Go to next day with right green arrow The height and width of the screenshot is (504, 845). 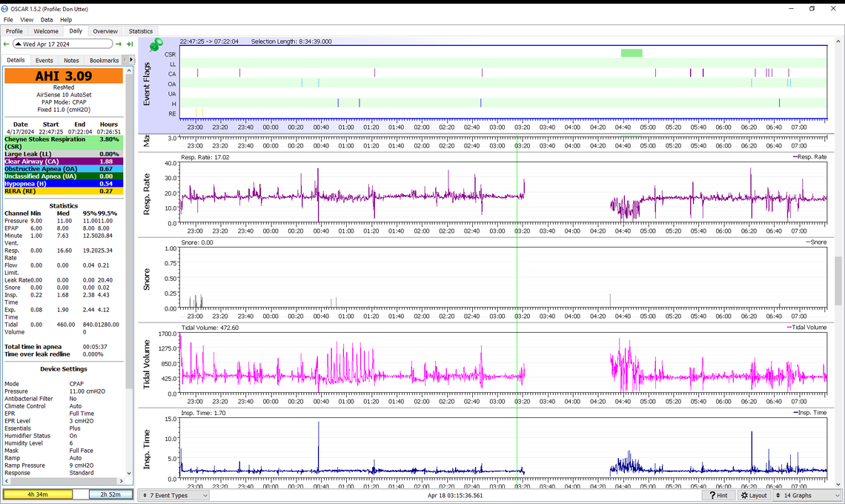click(x=119, y=44)
